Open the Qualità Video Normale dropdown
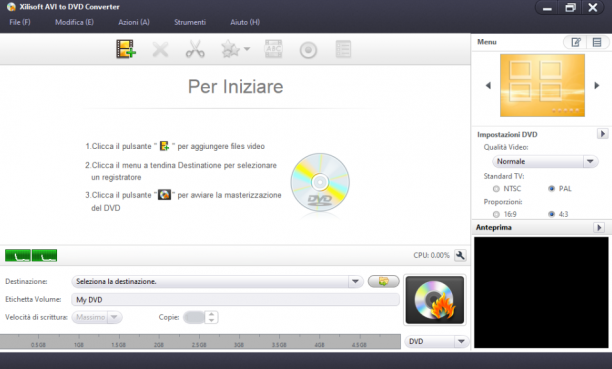Image resolution: width=612 pixels, height=369 pixels. coord(545,161)
